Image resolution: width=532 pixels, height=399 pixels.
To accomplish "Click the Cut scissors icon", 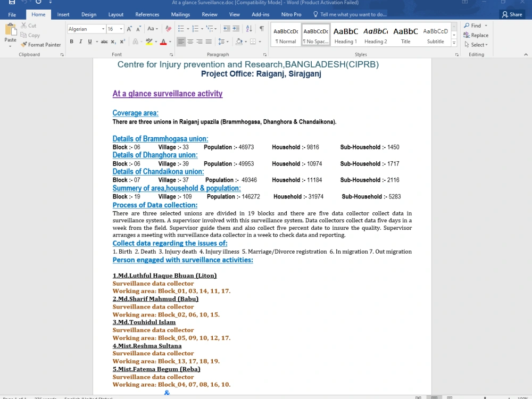I will pos(23,26).
